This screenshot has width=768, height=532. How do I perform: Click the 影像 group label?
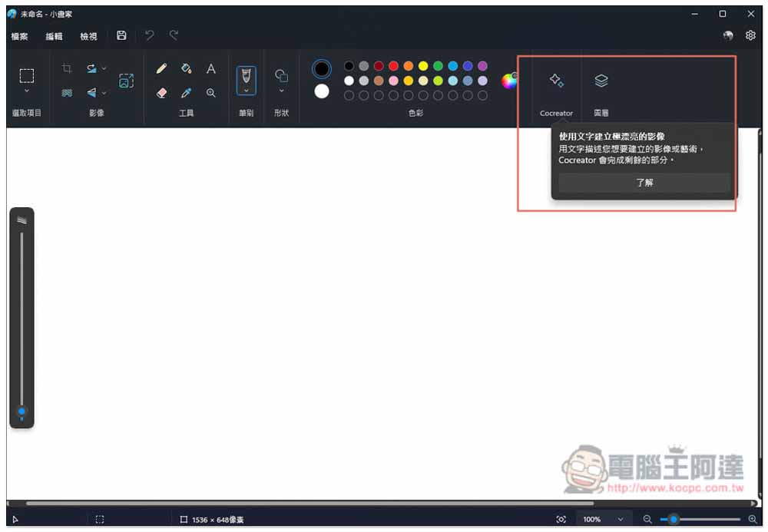[x=97, y=113]
